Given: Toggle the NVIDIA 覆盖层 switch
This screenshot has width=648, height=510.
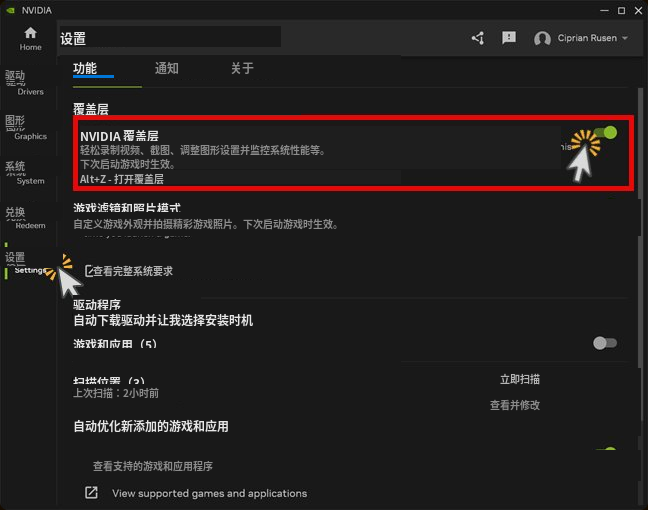Looking at the screenshot, I should [x=605, y=133].
